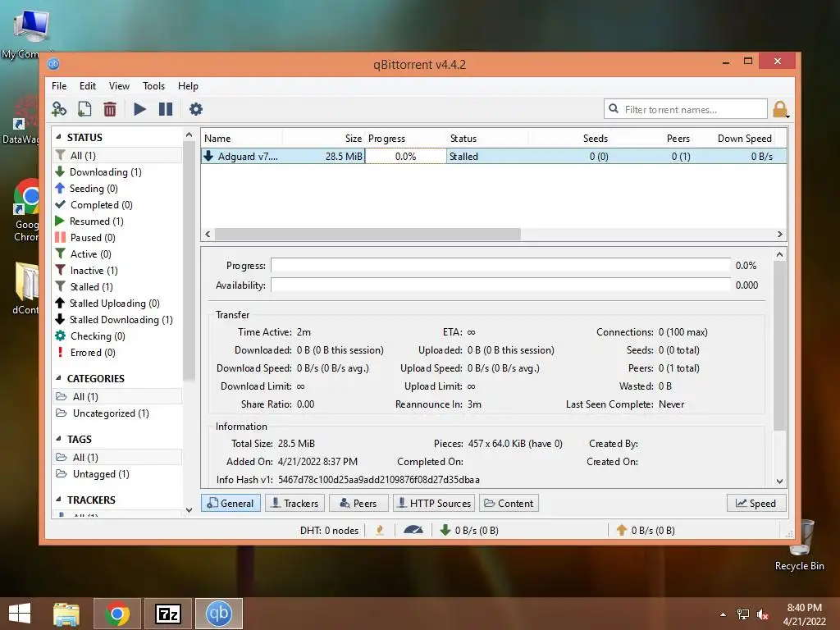The image size is (840, 630).
Task: Sort by the Name column header
Action: [x=242, y=138]
